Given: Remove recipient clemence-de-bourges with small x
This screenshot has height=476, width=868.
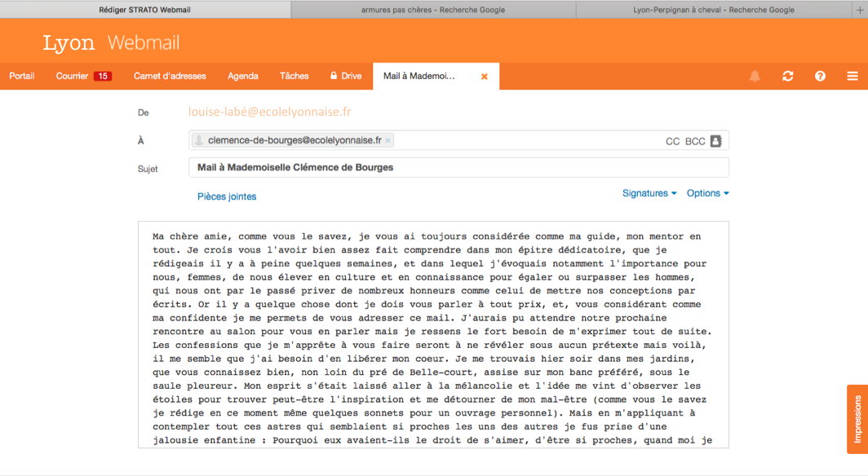Looking at the screenshot, I should [x=388, y=140].
